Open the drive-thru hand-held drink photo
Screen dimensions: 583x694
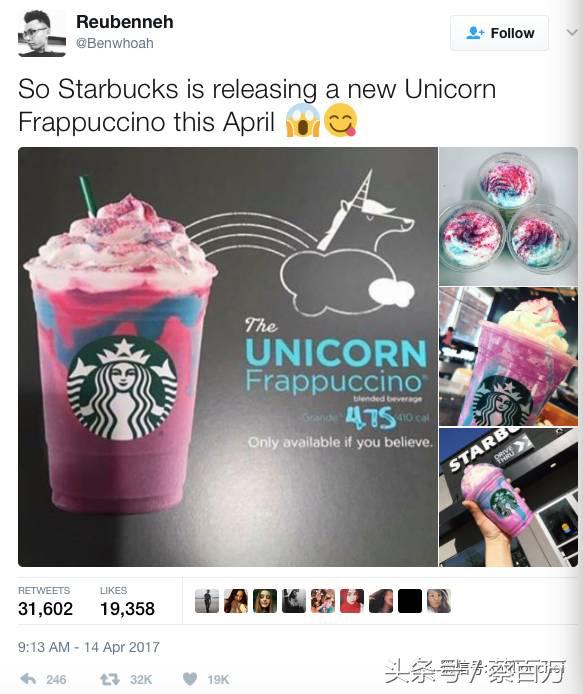(x=508, y=497)
